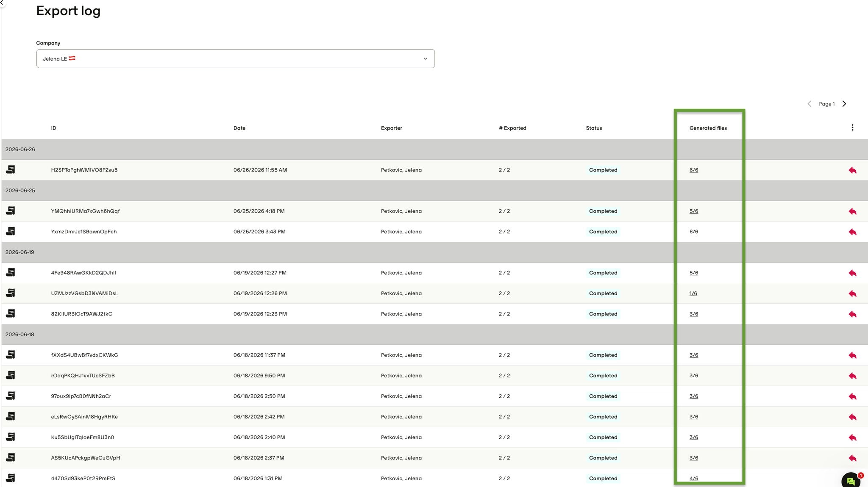
Task: Revert export 4Fe948RAwGKkD2QDJhII with red arrow
Action: click(x=852, y=273)
